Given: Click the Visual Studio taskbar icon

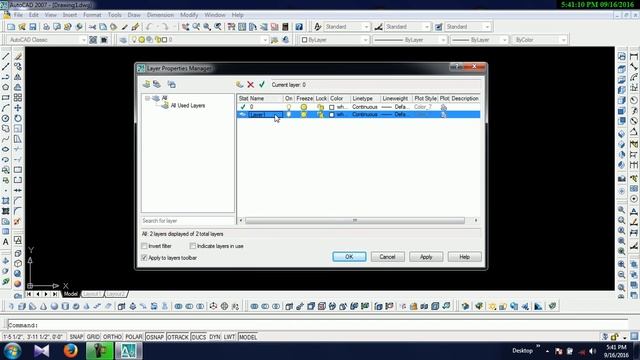Looking at the screenshot, I should tap(41, 351).
